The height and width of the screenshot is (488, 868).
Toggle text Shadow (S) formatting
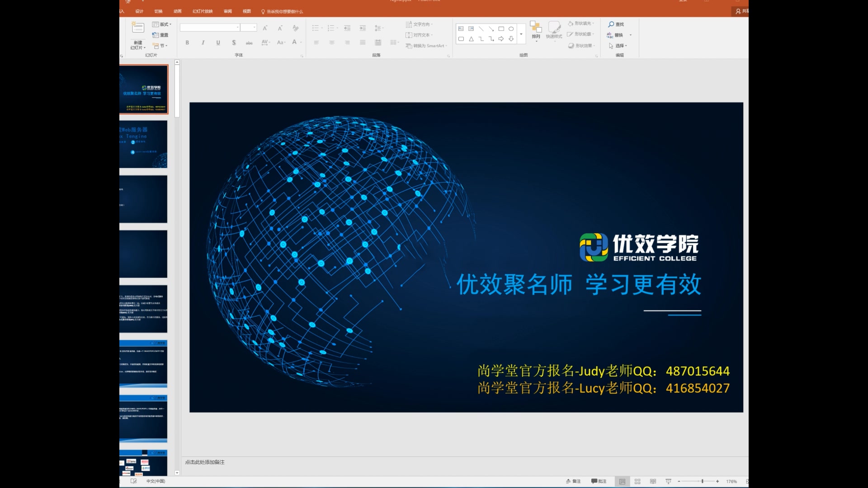point(234,42)
